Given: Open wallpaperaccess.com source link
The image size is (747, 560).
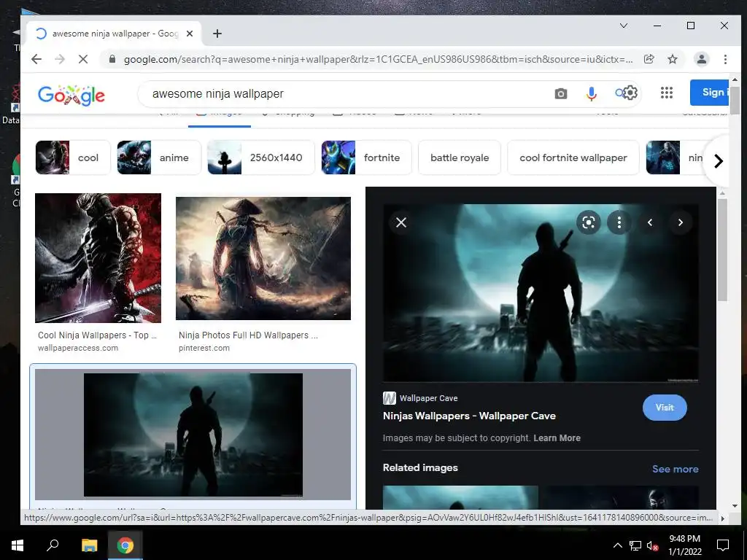Looking at the screenshot, I should 78,348.
